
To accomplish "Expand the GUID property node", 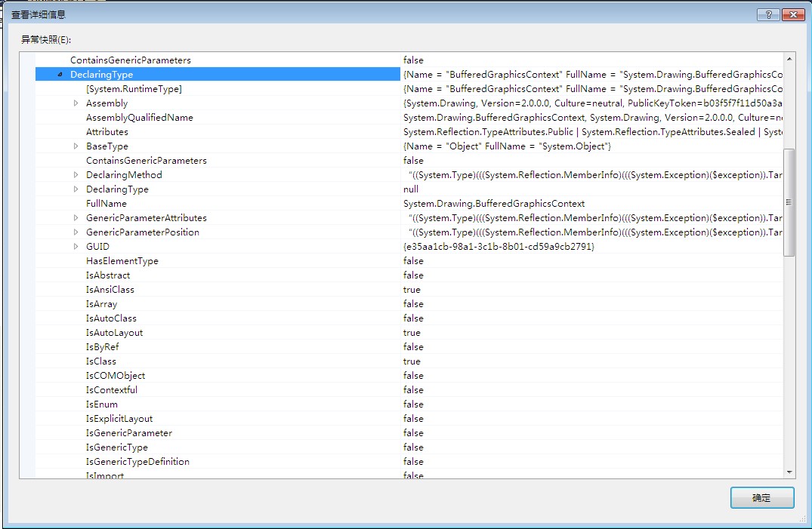I will pyautogui.click(x=76, y=247).
